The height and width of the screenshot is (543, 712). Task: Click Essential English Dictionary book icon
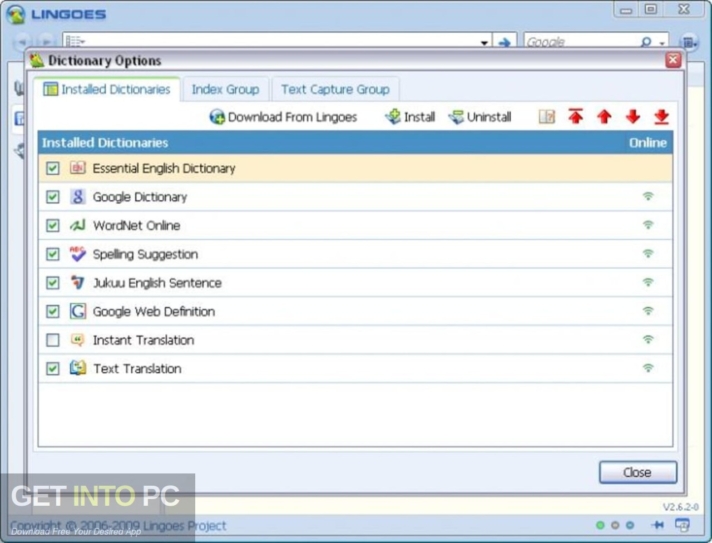click(x=78, y=168)
